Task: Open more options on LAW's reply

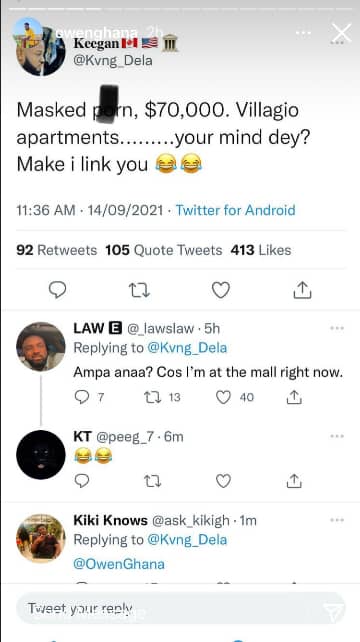Action: (x=337, y=328)
